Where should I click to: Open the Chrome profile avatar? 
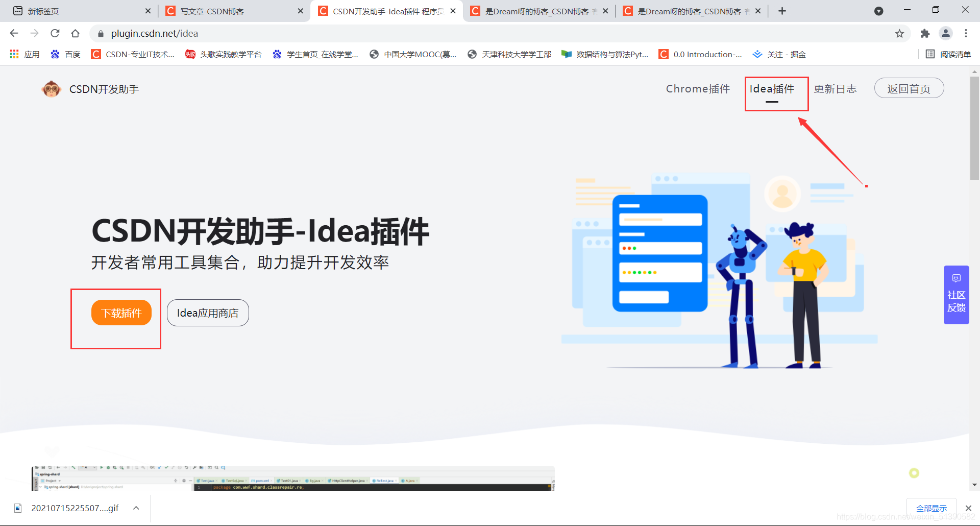click(x=946, y=33)
